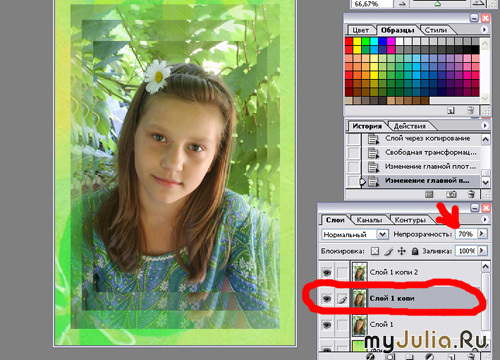Pick the yellow swatch in the top row
Viewport: 500px width, 360px height.
click(357, 41)
